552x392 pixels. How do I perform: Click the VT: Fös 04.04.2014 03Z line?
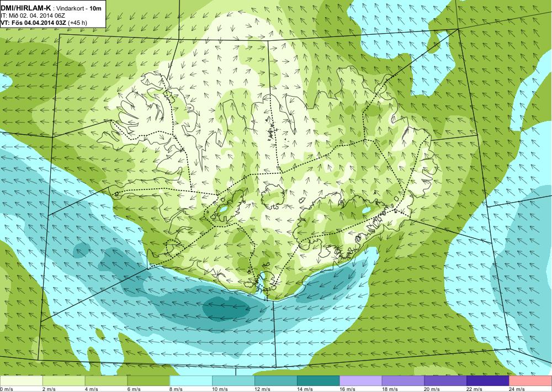coord(34,23)
